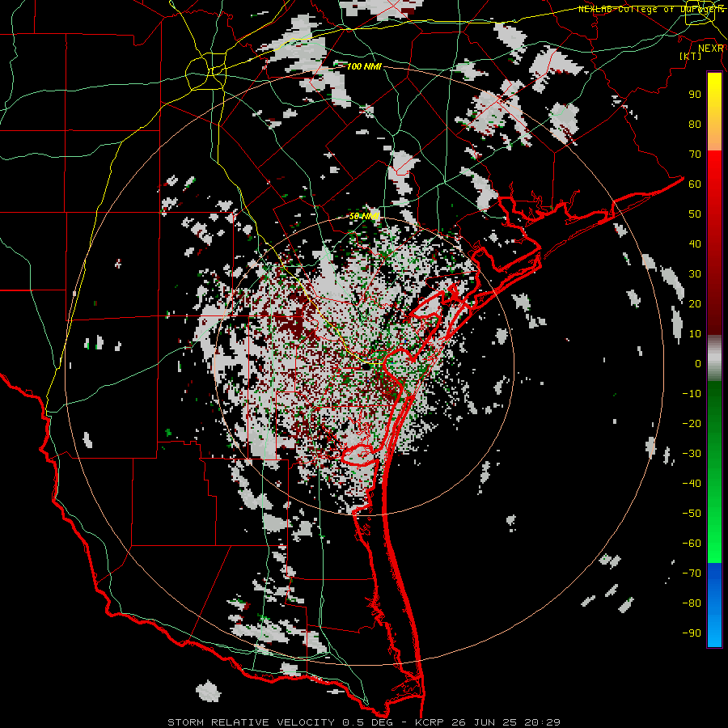Click the "26 JUN 25 20:29" timestamp text
Viewport: 728px width, 728px height.
point(506,722)
